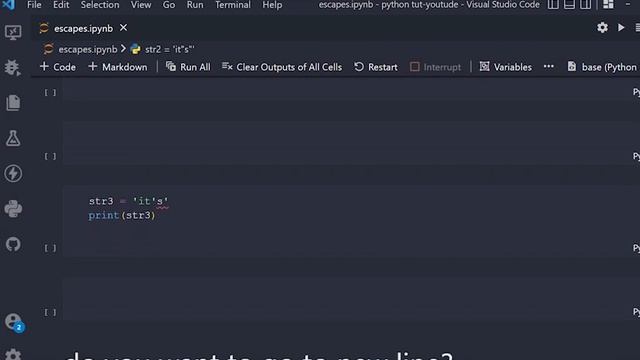Click inside the second empty notebook cell

pos(351,143)
